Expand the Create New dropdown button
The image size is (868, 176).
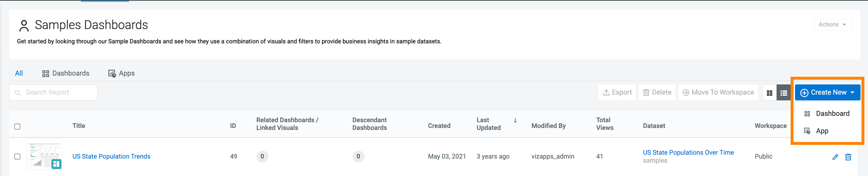click(x=827, y=93)
